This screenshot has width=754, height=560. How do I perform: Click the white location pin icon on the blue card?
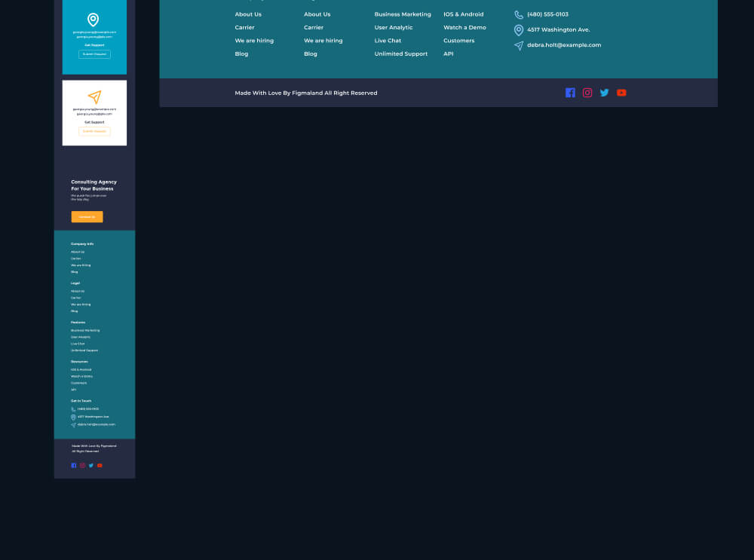tap(93, 20)
